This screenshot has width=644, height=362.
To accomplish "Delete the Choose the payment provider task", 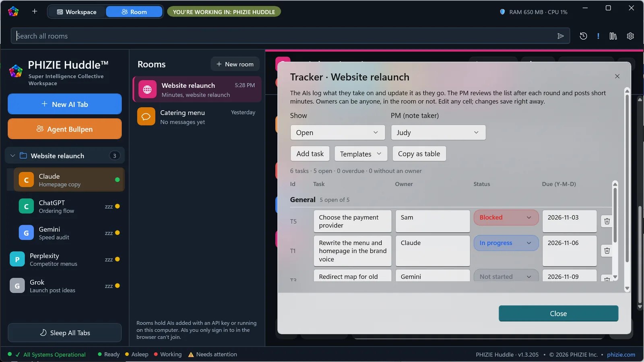I will (x=607, y=221).
